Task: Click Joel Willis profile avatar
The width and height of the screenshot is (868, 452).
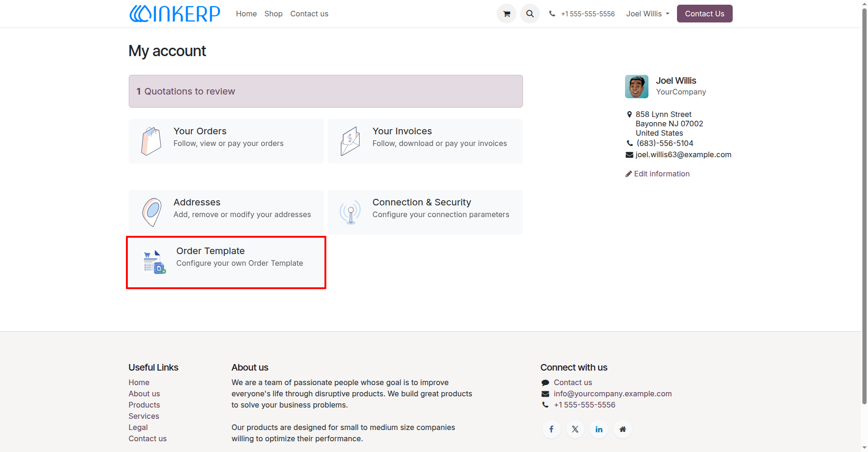Action: [637, 87]
